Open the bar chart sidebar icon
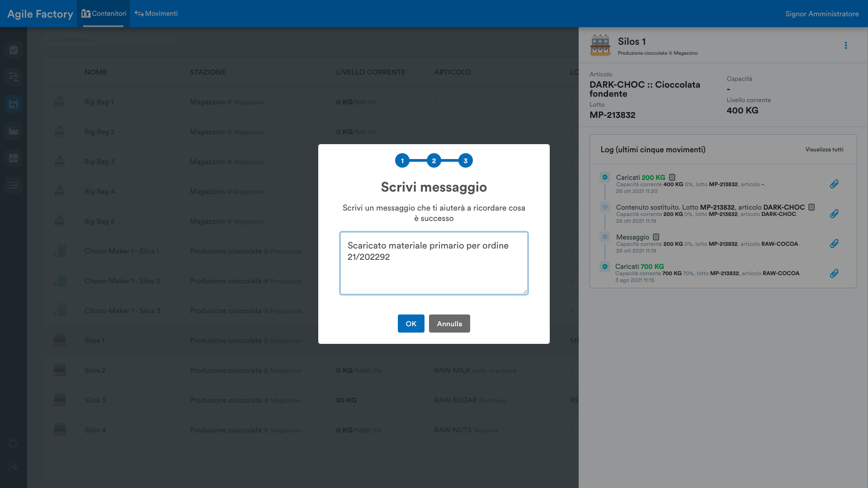Viewport: 868px width, 488px height. click(14, 158)
